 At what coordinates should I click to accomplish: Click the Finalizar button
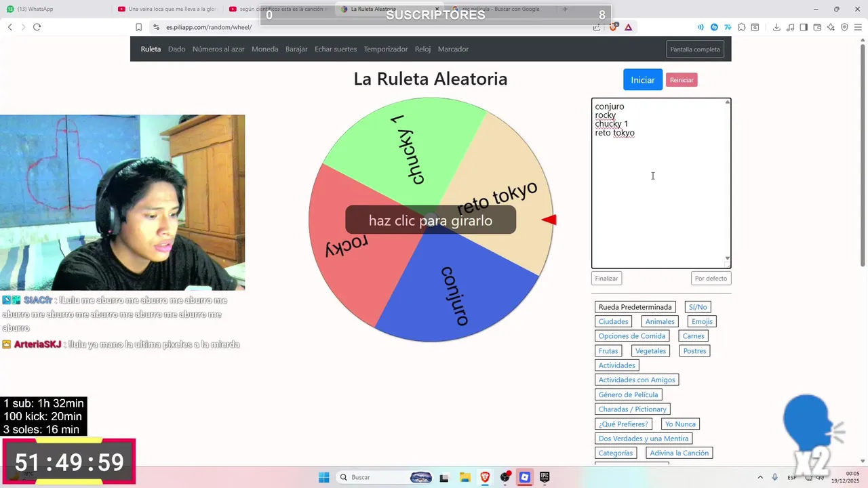click(606, 279)
